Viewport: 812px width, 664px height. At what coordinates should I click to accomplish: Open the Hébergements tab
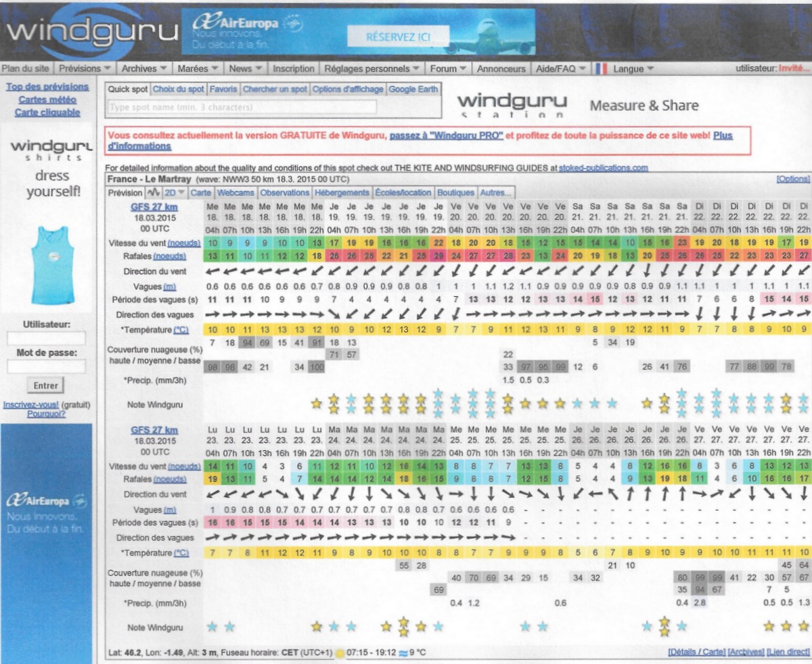click(x=342, y=193)
